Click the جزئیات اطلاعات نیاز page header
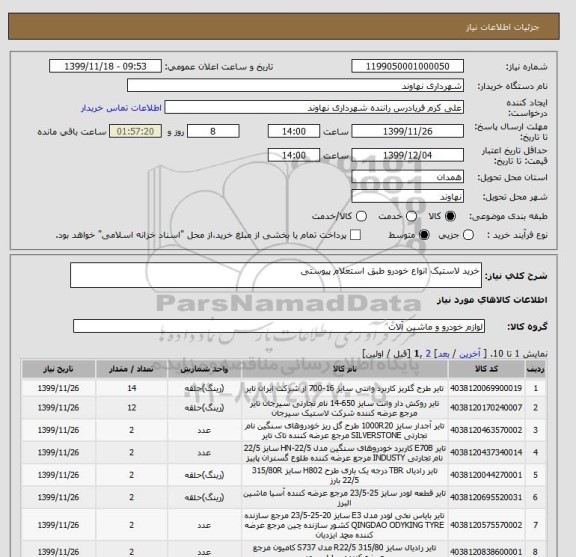This screenshot has width=576, height=557. [x=502, y=27]
